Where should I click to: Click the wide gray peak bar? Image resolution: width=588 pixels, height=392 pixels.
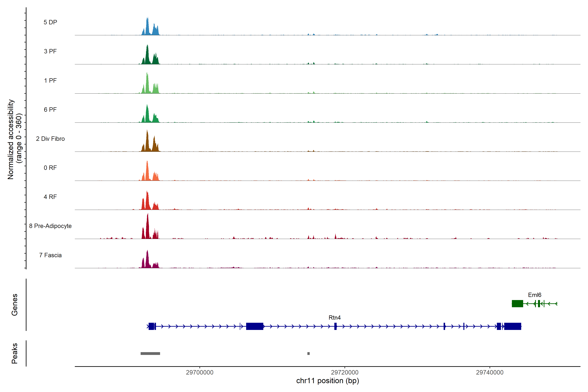click(150, 353)
